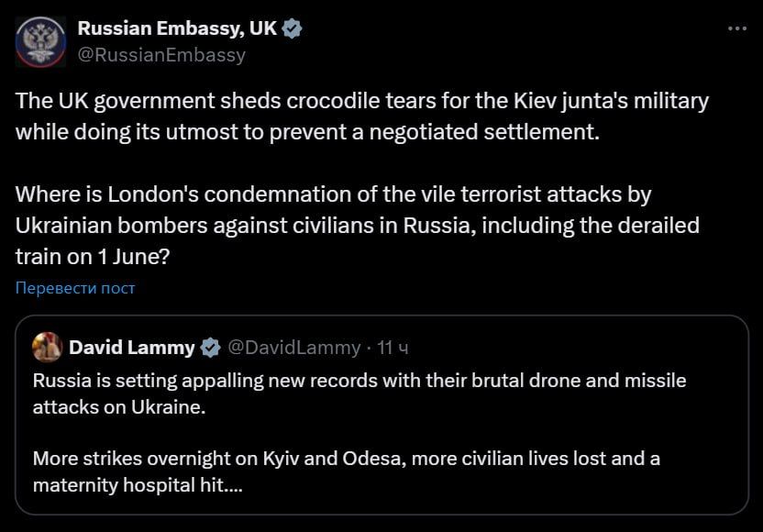Image resolution: width=763 pixels, height=532 pixels.
Task: Click the "Перевести пост" translate link
Action: pyautogui.click(x=75, y=288)
